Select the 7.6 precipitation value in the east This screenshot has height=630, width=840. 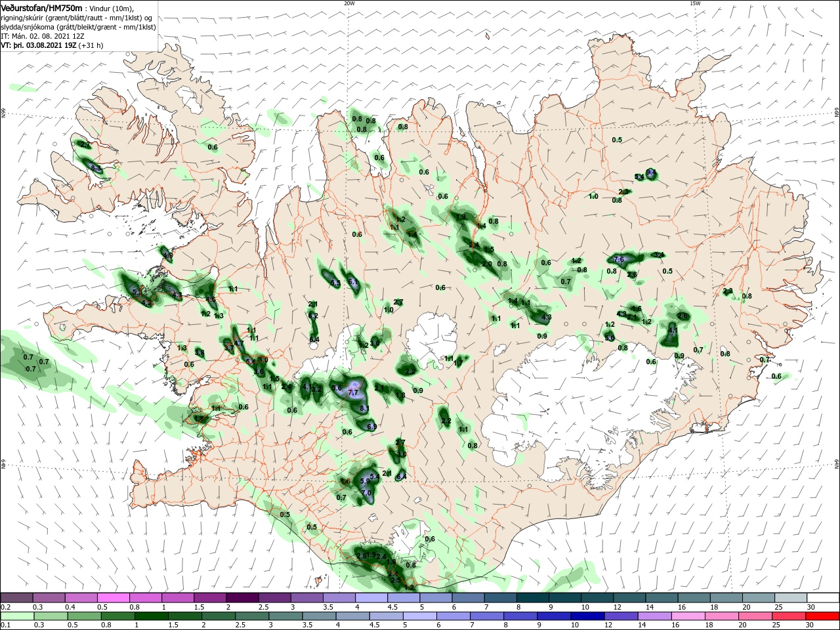point(618,259)
